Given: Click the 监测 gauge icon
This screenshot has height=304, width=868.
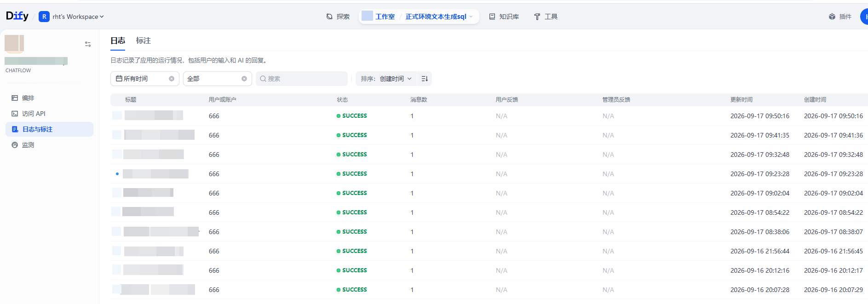Looking at the screenshot, I should (15, 145).
